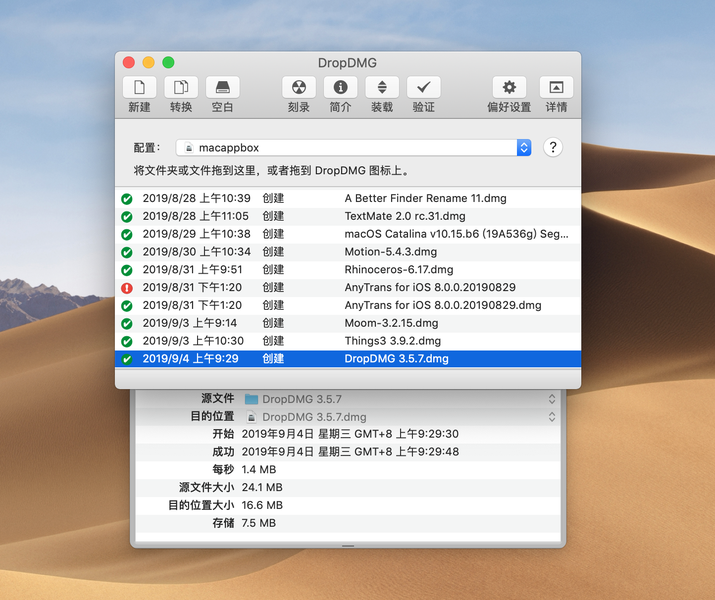715x600 pixels.
Task: Open the 简介 (Info) toolbar icon
Action: click(x=341, y=87)
